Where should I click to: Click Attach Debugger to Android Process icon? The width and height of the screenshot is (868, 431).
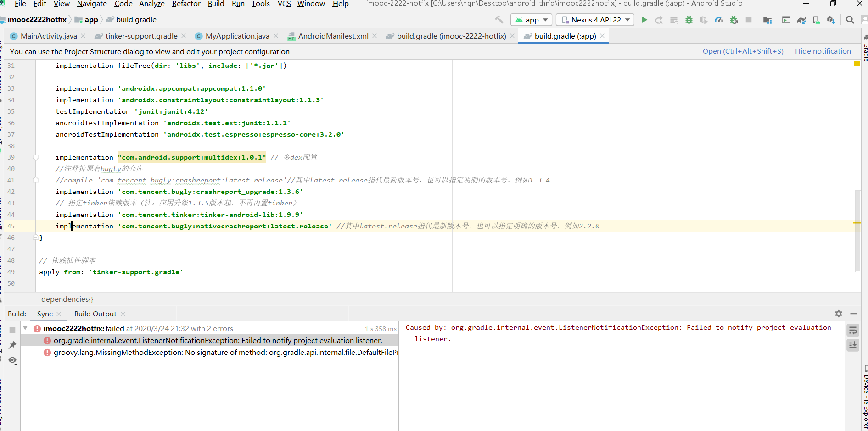pyautogui.click(x=734, y=20)
